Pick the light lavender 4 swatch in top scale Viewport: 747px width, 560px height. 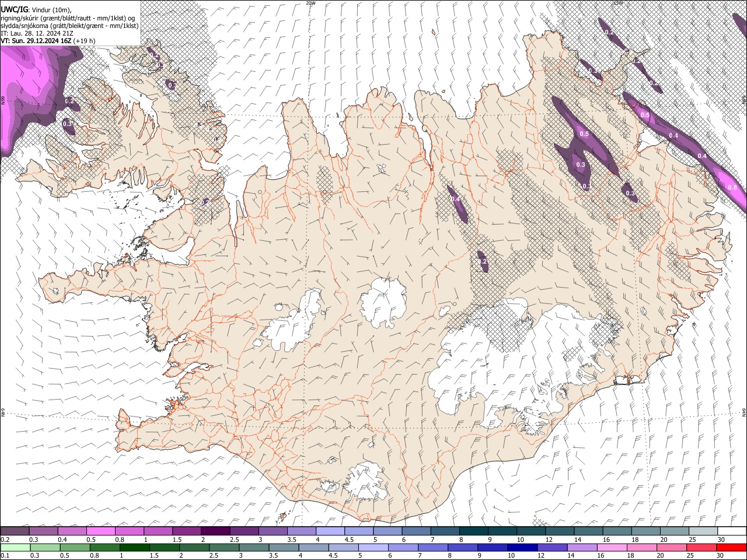pyautogui.click(x=330, y=531)
